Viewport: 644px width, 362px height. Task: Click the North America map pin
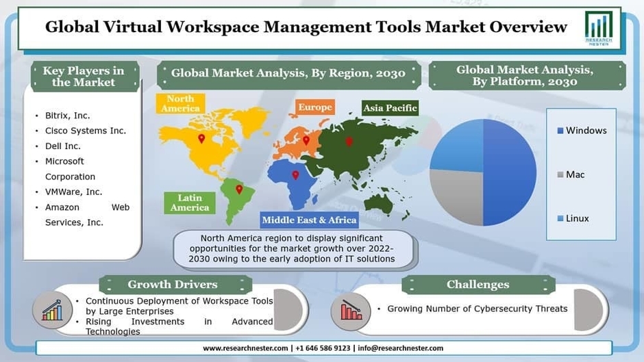[201, 139]
